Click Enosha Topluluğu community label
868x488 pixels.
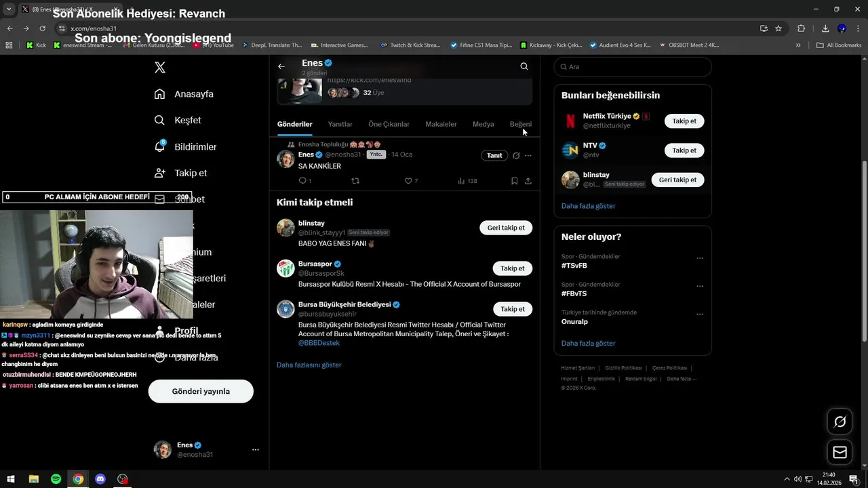[x=339, y=144]
